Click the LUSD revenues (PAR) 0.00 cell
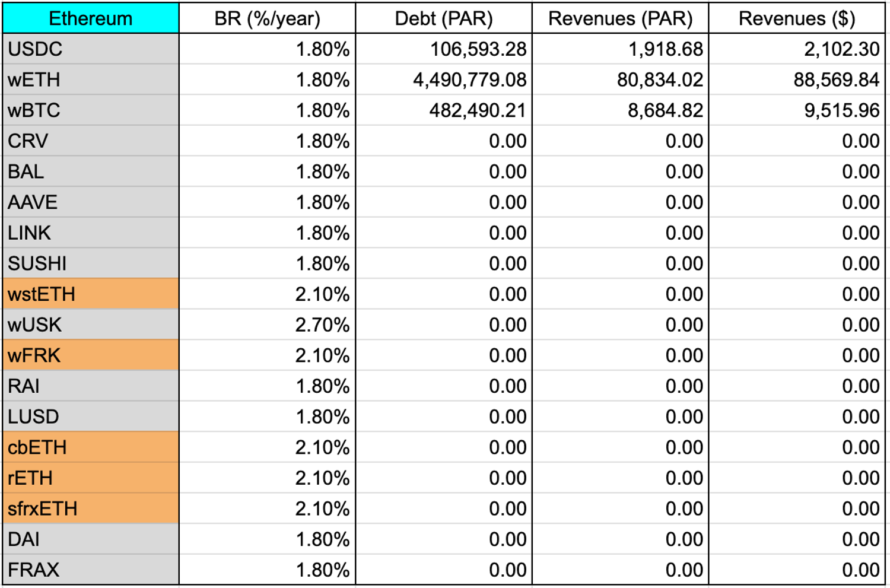890x588 pixels. click(x=621, y=417)
